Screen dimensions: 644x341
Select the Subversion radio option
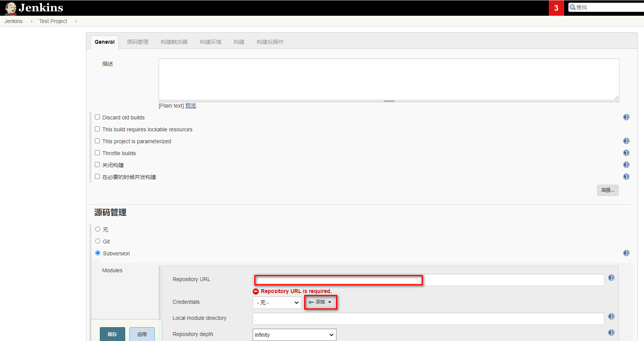98,253
